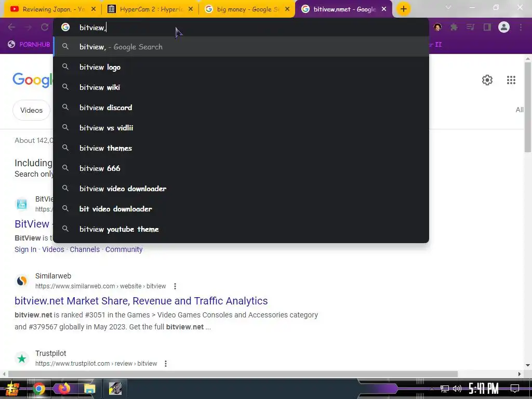This screenshot has width=532, height=399.
Task: Choose the 'bitview vs vidlii' suggestion
Action: [241, 128]
